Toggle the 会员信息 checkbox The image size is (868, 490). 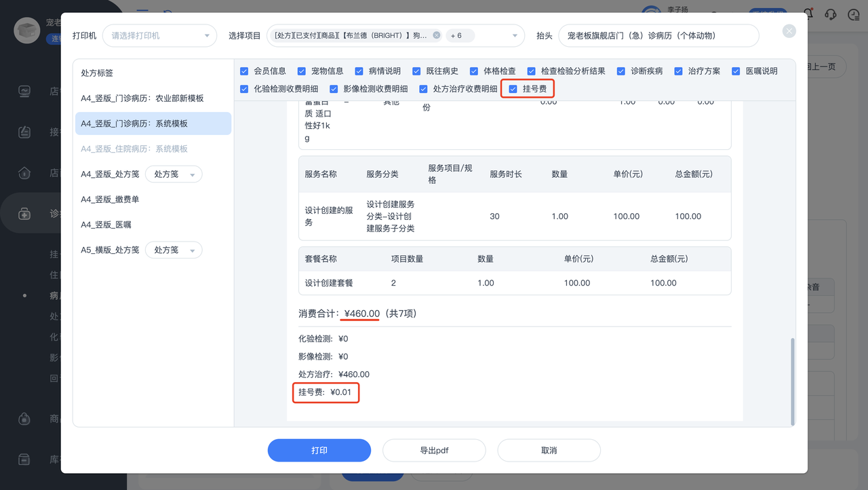pyautogui.click(x=245, y=71)
